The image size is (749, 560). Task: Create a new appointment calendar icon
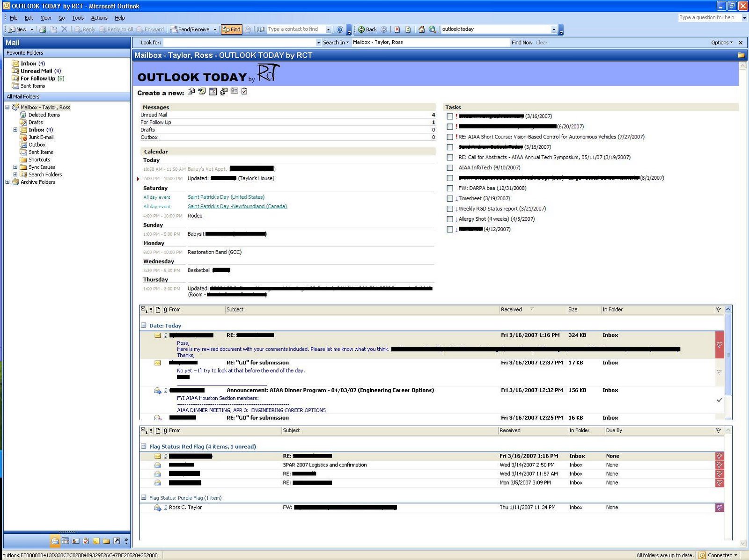pos(213,91)
